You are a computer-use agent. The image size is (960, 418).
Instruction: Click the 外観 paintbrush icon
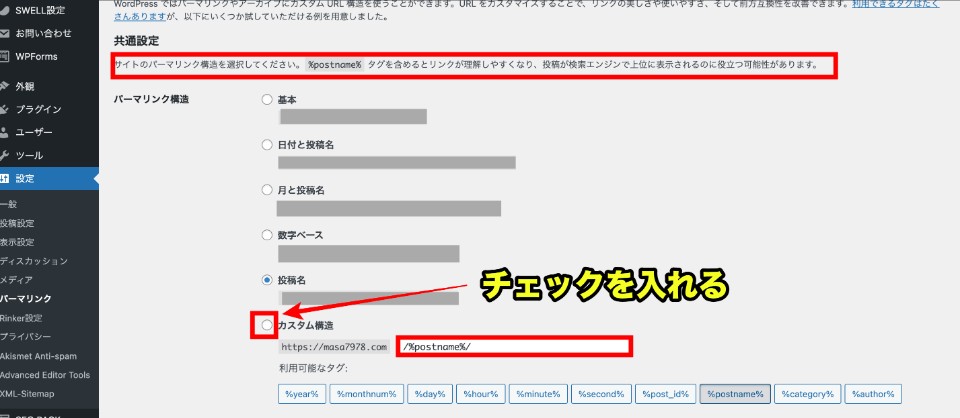tap(4, 86)
